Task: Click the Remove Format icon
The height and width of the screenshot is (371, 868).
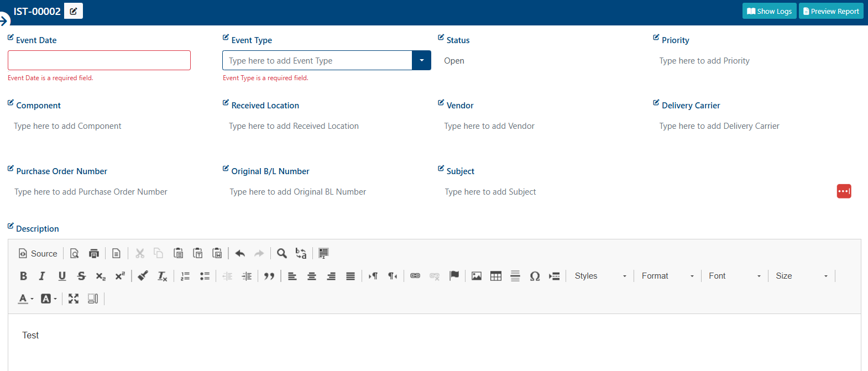Action: pyautogui.click(x=162, y=276)
